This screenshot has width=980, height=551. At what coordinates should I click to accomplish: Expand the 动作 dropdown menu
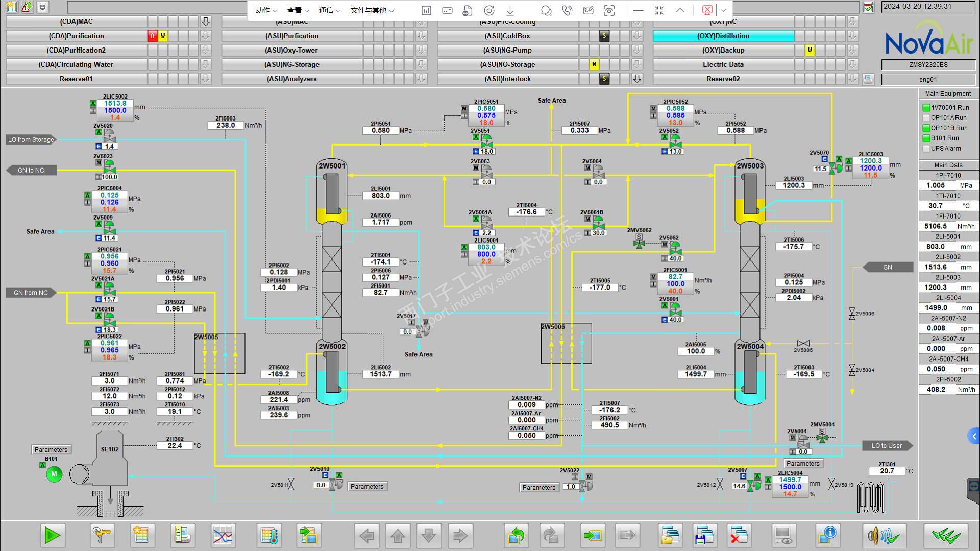(x=266, y=10)
